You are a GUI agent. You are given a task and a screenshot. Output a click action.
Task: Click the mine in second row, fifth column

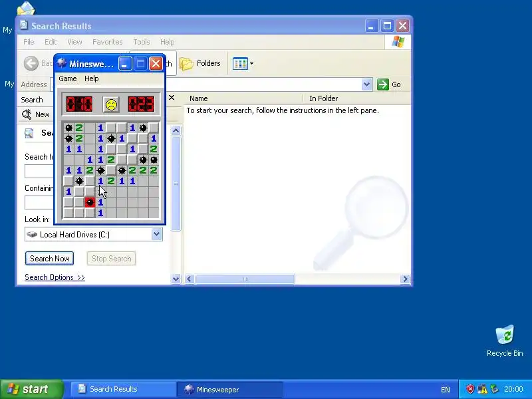(x=111, y=138)
